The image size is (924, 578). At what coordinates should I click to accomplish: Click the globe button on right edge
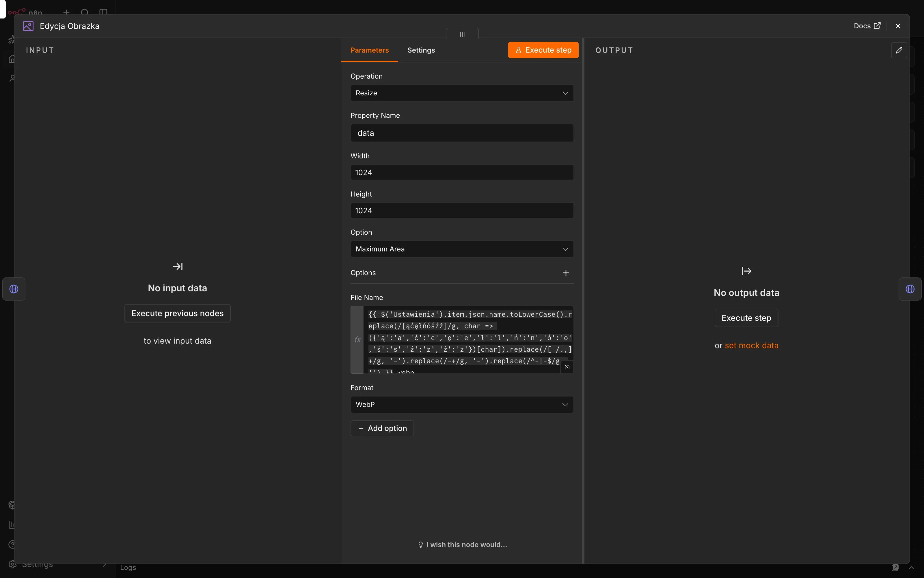point(910,289)
